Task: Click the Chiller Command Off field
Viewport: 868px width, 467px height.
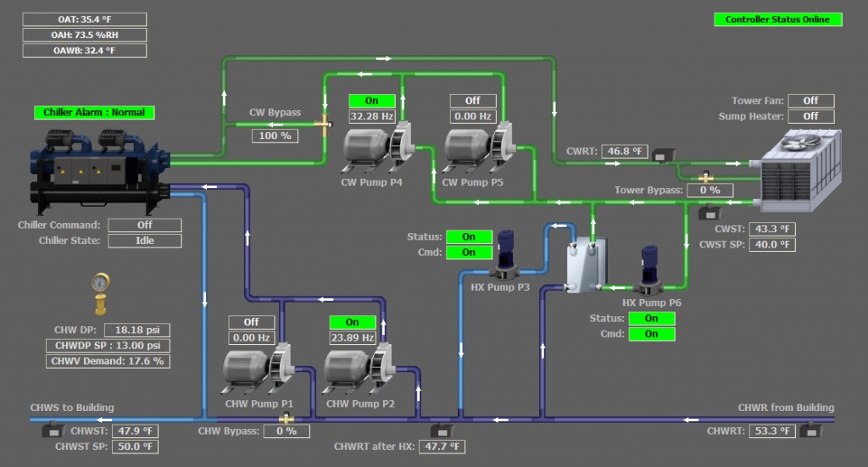Action: [145, 225]
